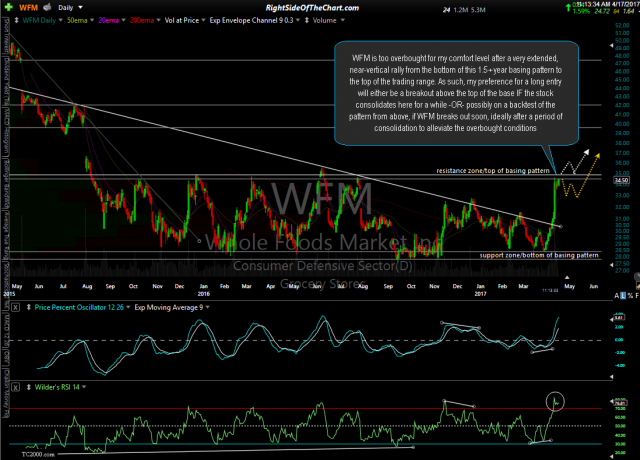Select the Vol at Price indicator label
The height and width of the screenshot is (460, 640).
coord(182,20)
